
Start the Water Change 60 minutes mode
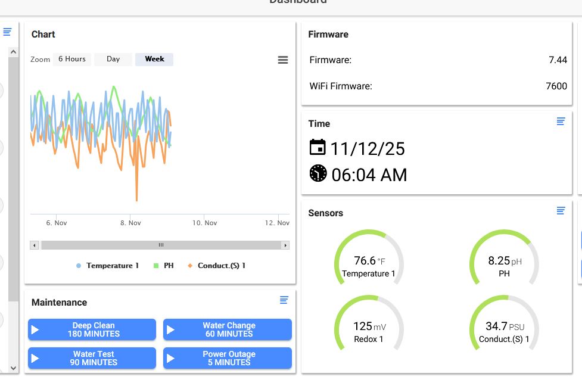click(227, 329)
